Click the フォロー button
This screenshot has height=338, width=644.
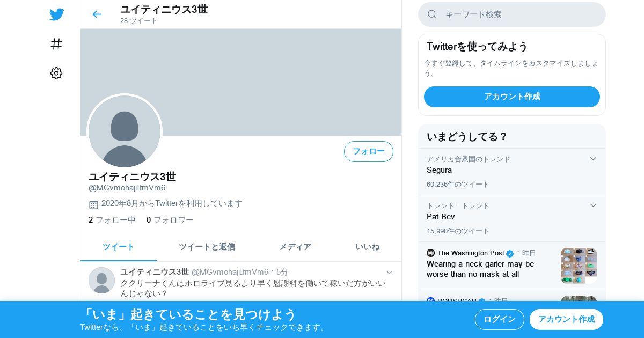tap(369, 151)
